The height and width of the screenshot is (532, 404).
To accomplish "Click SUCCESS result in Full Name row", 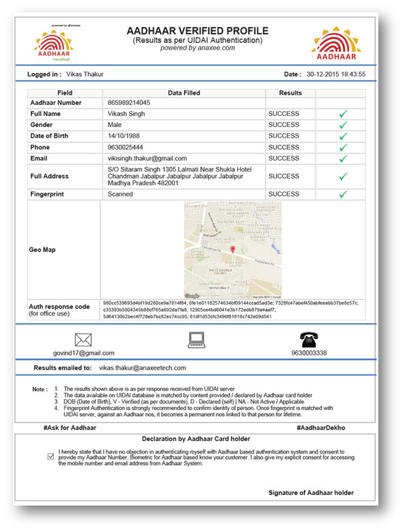I will click(284, 114).
